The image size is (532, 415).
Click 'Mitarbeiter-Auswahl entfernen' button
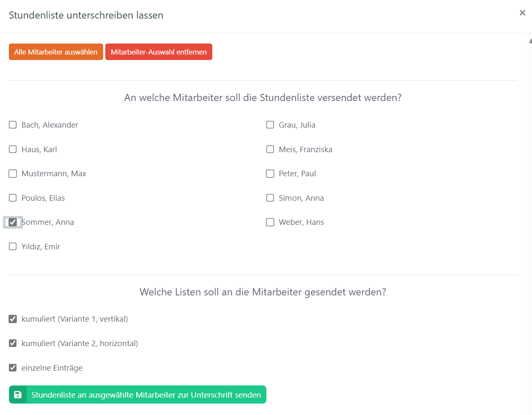159,52
